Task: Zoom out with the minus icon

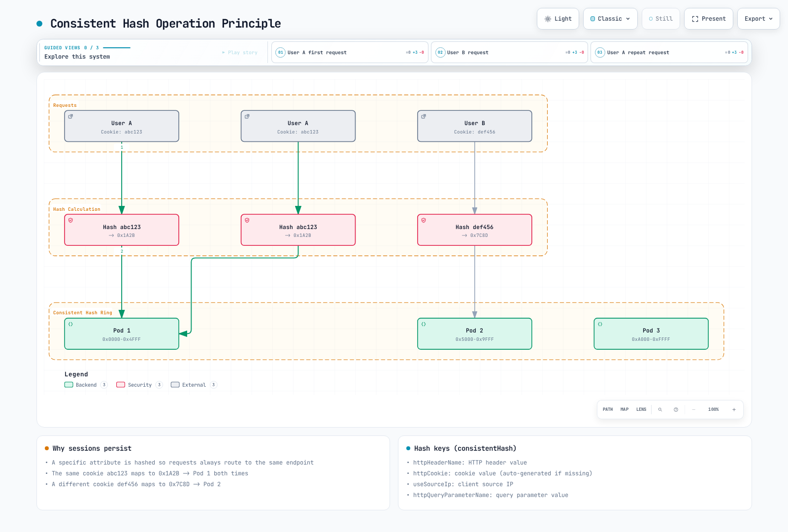Action: click(x=693, y=409)
